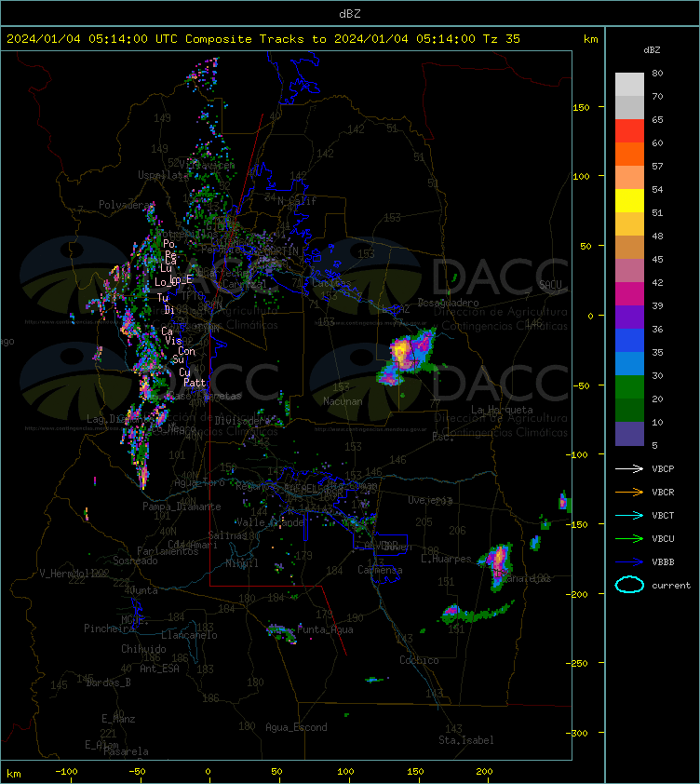Click the La_Horqueta place label

point(502,410)
